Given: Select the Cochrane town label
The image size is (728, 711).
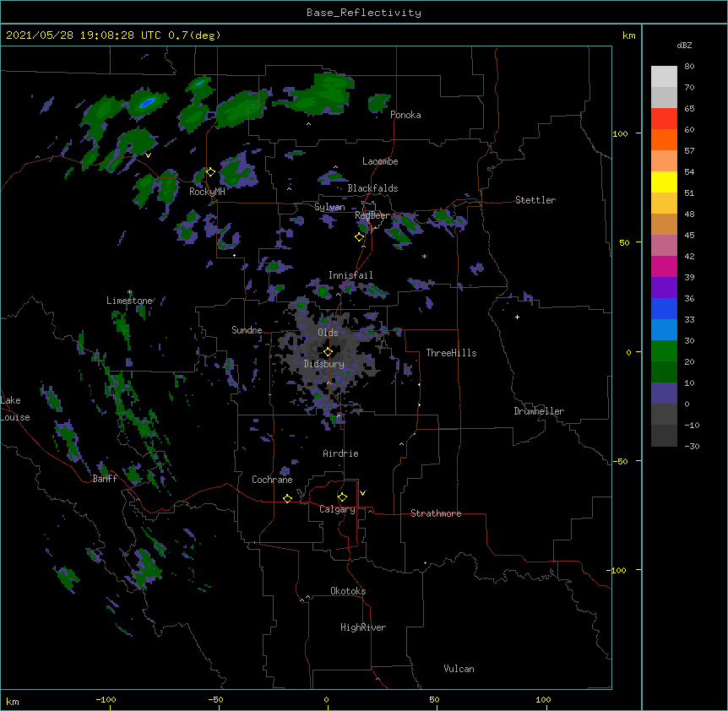Looking at the screenshot, I should tap(272, 480).
